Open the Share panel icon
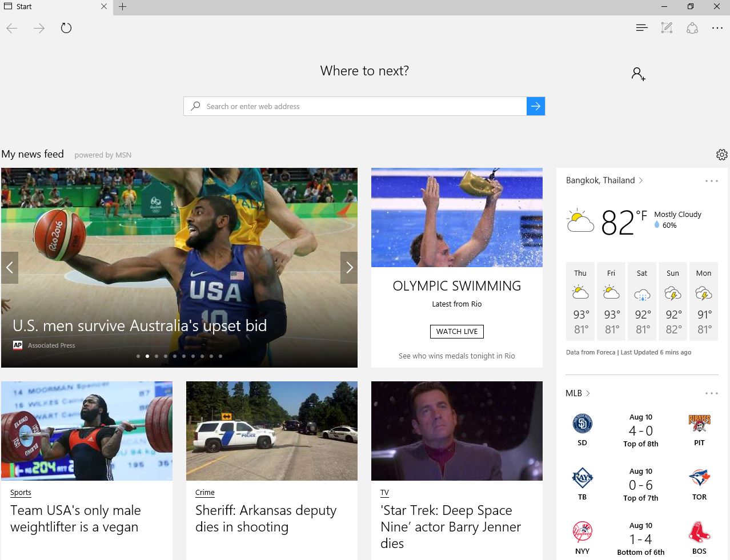The height and width of the screenshot is (560, 730). [692, 28]
